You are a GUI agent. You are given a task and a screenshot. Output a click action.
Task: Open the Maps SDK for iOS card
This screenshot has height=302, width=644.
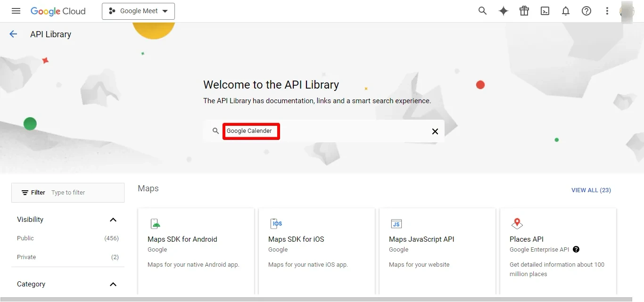[317, 251]
